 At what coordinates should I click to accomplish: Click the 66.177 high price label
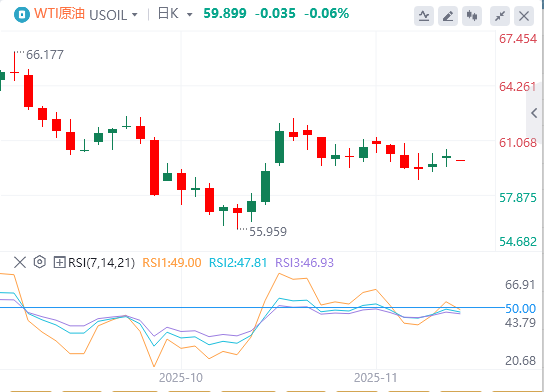point(45,55)
